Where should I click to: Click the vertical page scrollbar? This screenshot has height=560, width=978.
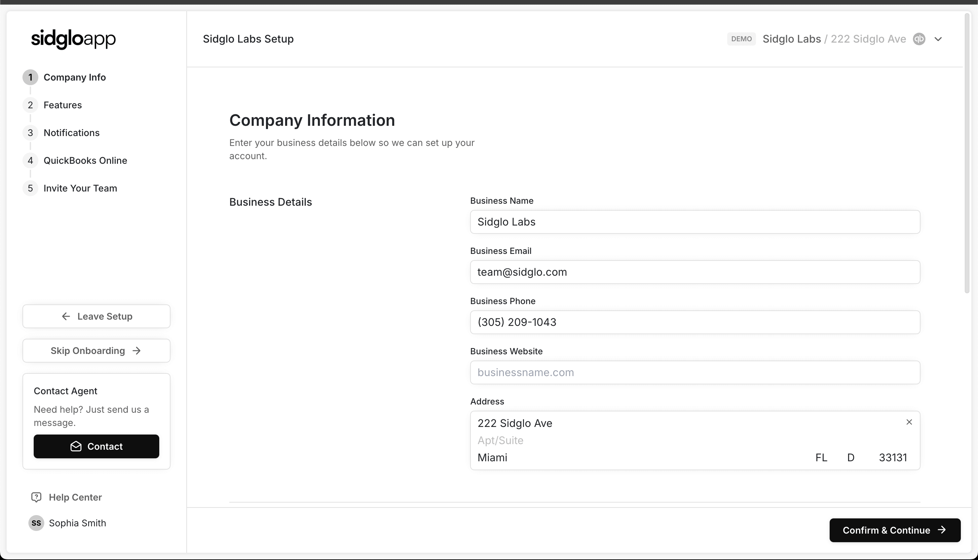point(966,154)
